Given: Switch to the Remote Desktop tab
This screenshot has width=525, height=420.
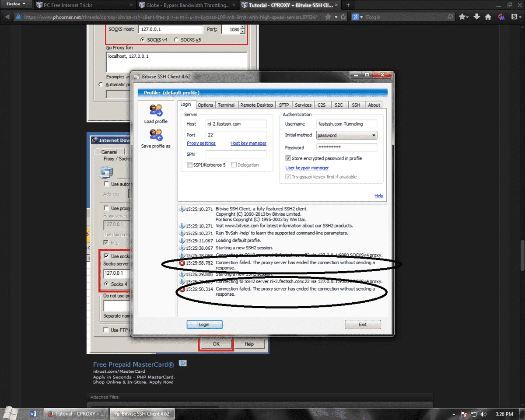Looking at the screenshot, I should pos(256,105).
